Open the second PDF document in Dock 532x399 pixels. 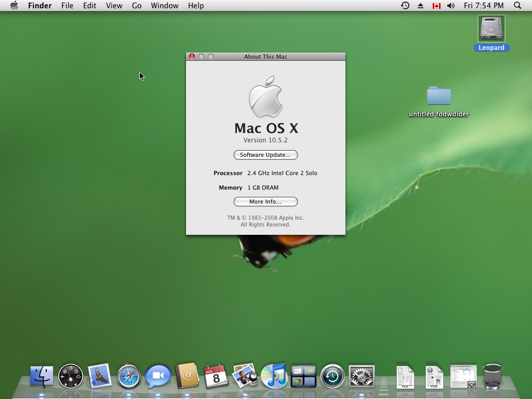click(434, 377)
